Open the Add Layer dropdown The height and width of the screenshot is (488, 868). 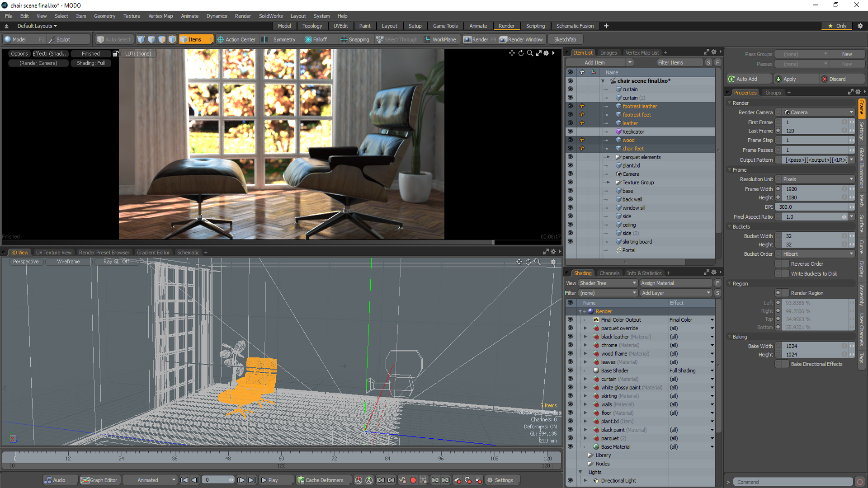(x=676, y=293)
